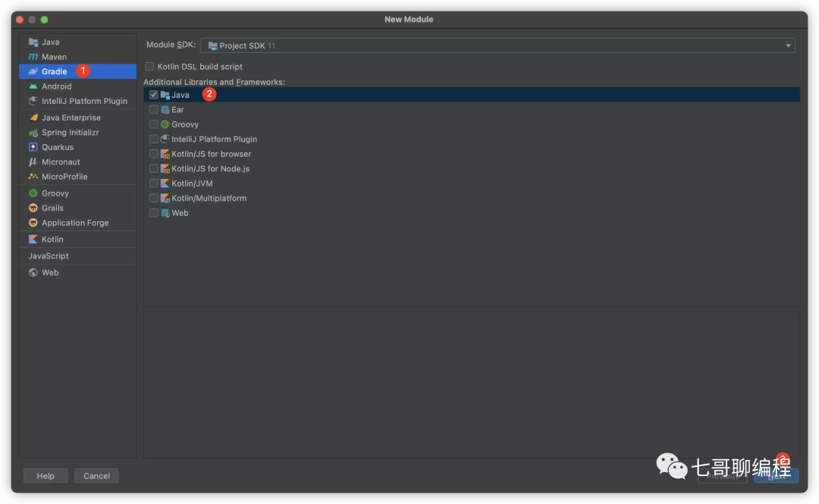819x504 pixels.
Task: Click the IntelliJ Platform Plugin sidebar icon
Action: [x=33, y=101]
